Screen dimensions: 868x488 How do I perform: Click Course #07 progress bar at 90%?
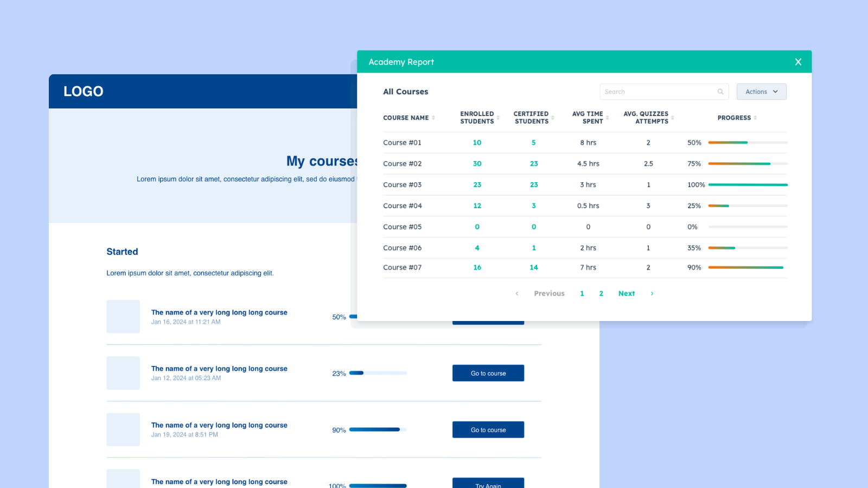748,267
